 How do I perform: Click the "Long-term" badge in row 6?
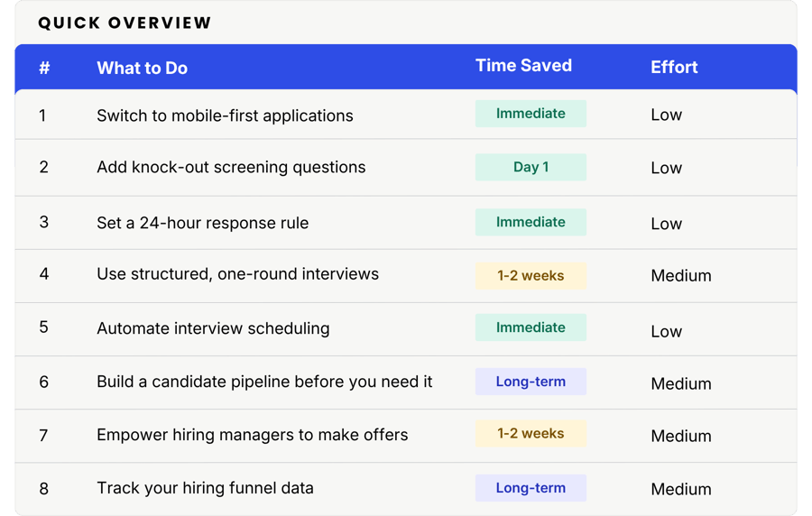(x=531, y=382)
